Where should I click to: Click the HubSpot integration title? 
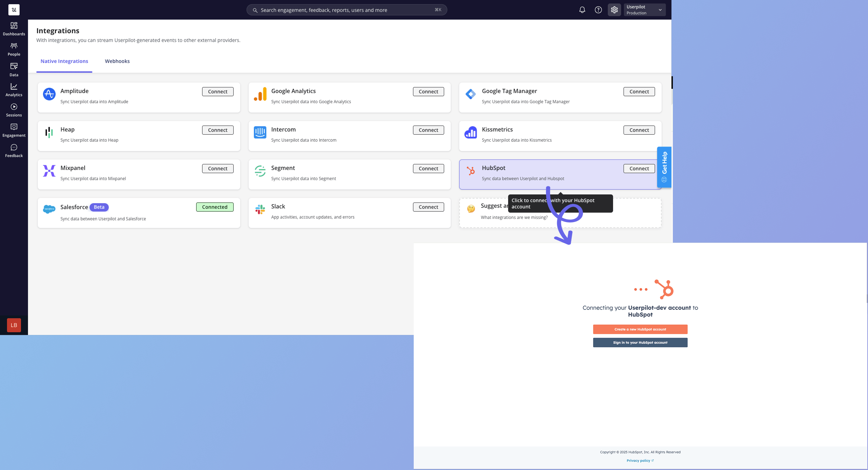[x=493, y=168]
